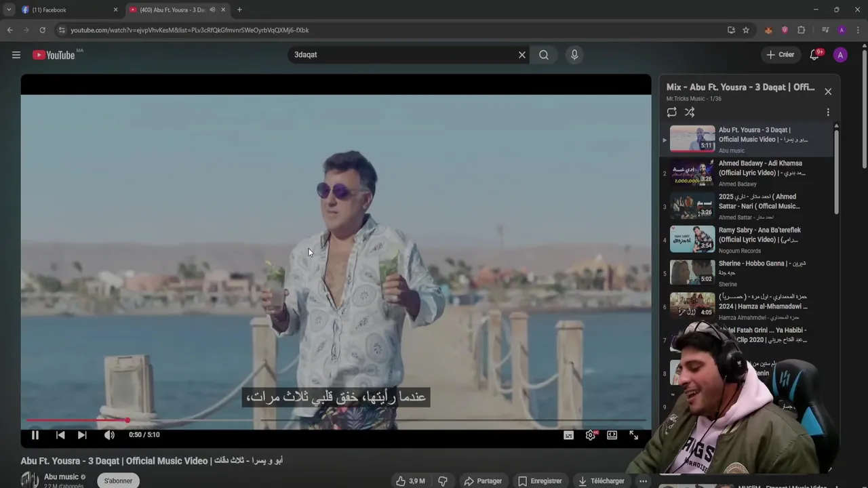Image resolution: width=868 pixels, height=488 pixels.
Task: Click the Créer button
Action: 781,55
